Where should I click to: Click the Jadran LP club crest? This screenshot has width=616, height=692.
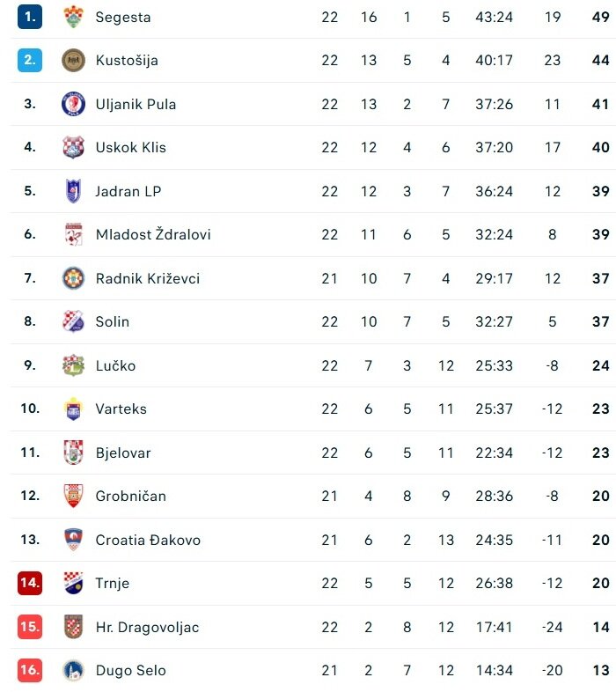73,191
